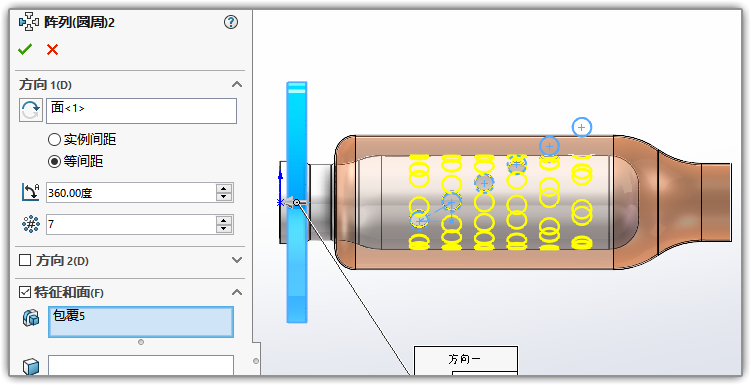Click the circular pattern feature icon
Screen dimensions: 751x385
pyautogui.click(x=29, y=22)
